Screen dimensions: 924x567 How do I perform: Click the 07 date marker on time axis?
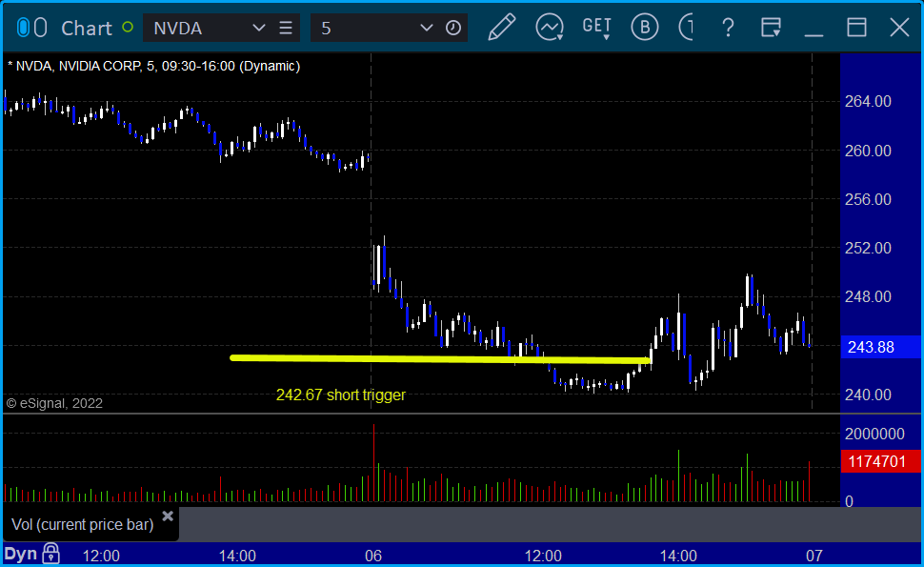coord(814,556)
